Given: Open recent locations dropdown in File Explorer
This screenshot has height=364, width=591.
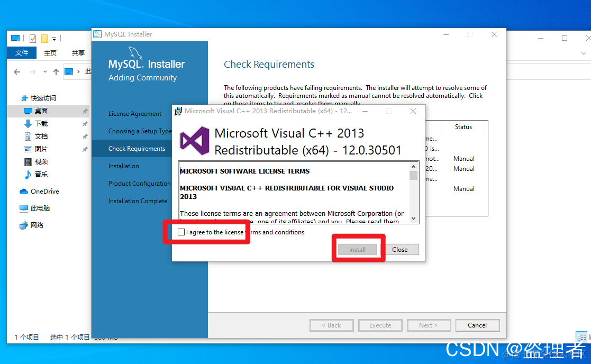Looking at the screenshot, I should click(45, 71).
